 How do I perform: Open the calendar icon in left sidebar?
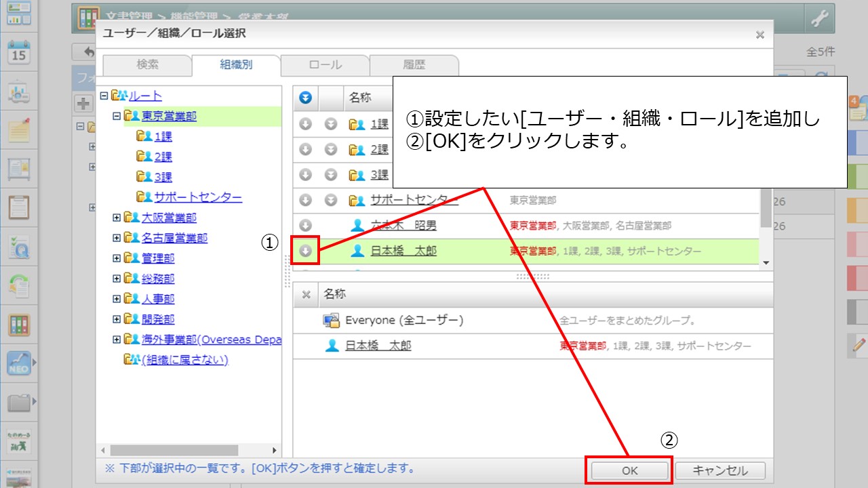[18, 52]
